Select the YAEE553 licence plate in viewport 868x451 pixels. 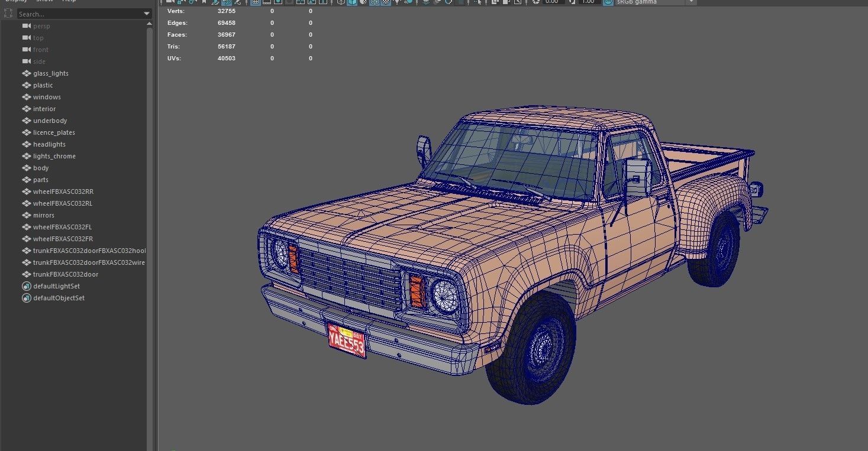pyautogui.click(x=347, y=340)
